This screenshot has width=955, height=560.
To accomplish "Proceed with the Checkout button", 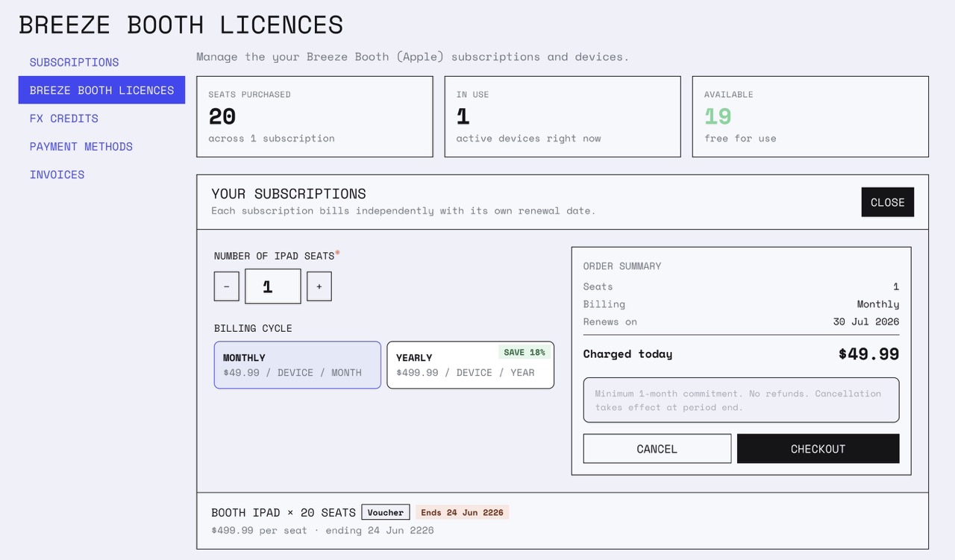I will (x=818, y=449).
